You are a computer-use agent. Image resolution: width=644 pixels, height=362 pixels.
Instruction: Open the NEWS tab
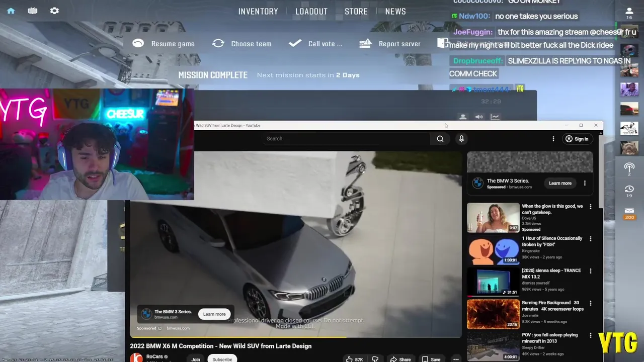tap(395, 12)
